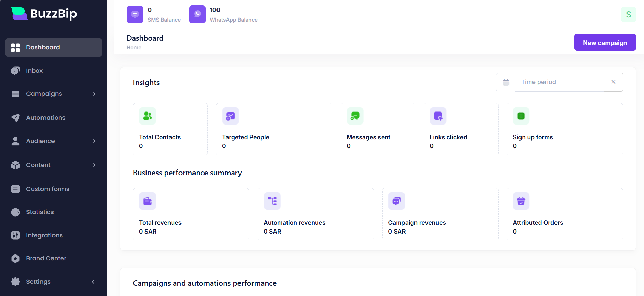
Task: Click the WhatsApp Balance icon
Action: tap(197, 14)
